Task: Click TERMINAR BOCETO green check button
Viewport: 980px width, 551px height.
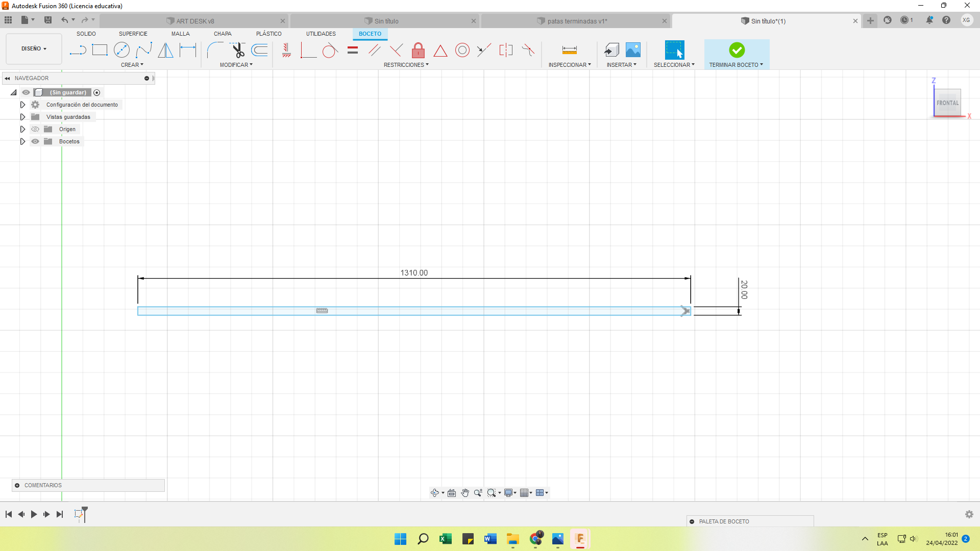Action: 737,50
